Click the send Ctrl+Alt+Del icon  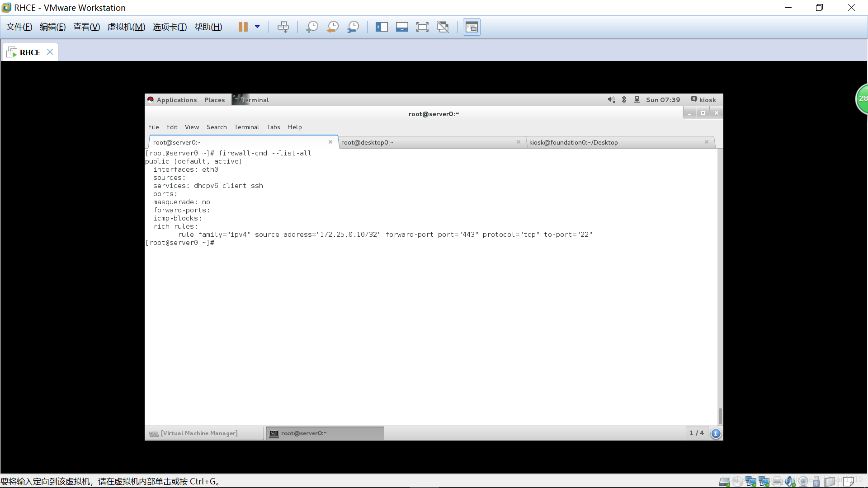coord(283,27)
